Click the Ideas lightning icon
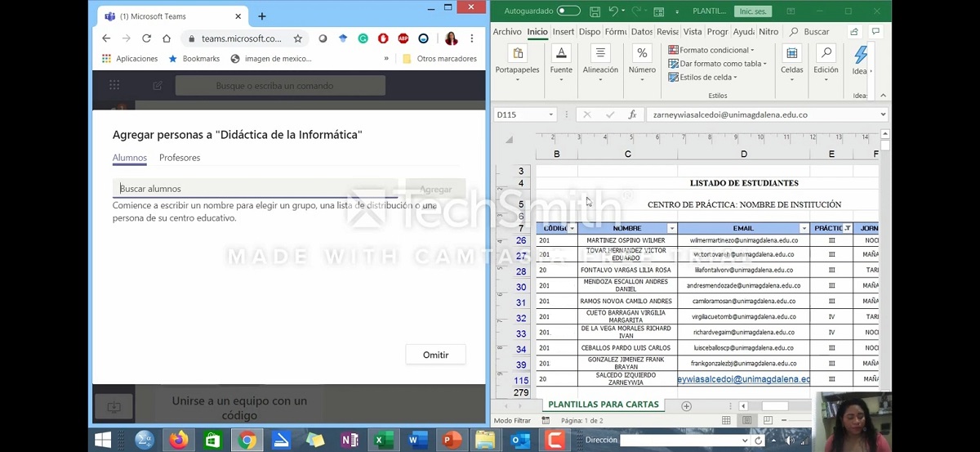Screen dimensions: 980x452 pyautogui.click(x=860, y=60)
